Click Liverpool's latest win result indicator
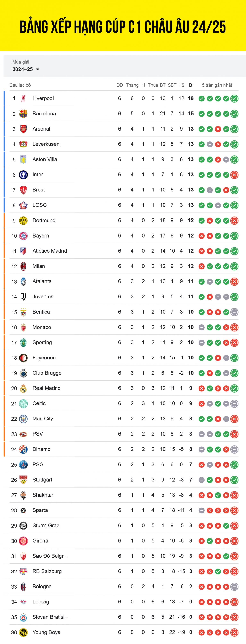Screen dimensions: 246x644 pos(234,98)
